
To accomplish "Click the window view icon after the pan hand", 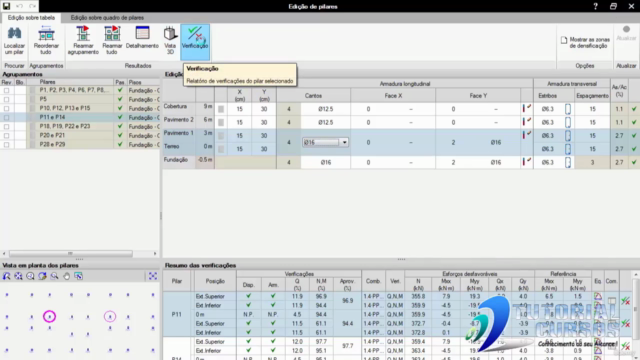I will point(78,276).
